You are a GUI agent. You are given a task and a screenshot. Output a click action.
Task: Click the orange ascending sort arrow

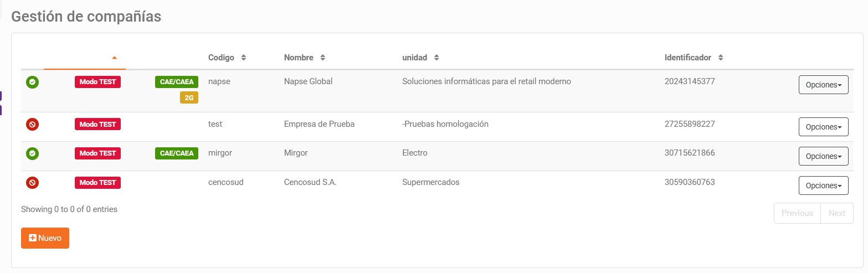pos(114,58)
